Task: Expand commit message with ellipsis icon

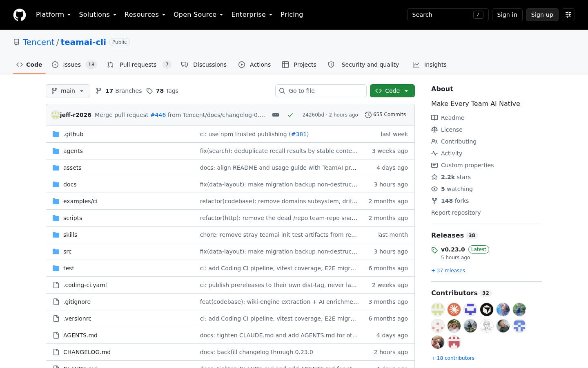Action: coord(276,115)
